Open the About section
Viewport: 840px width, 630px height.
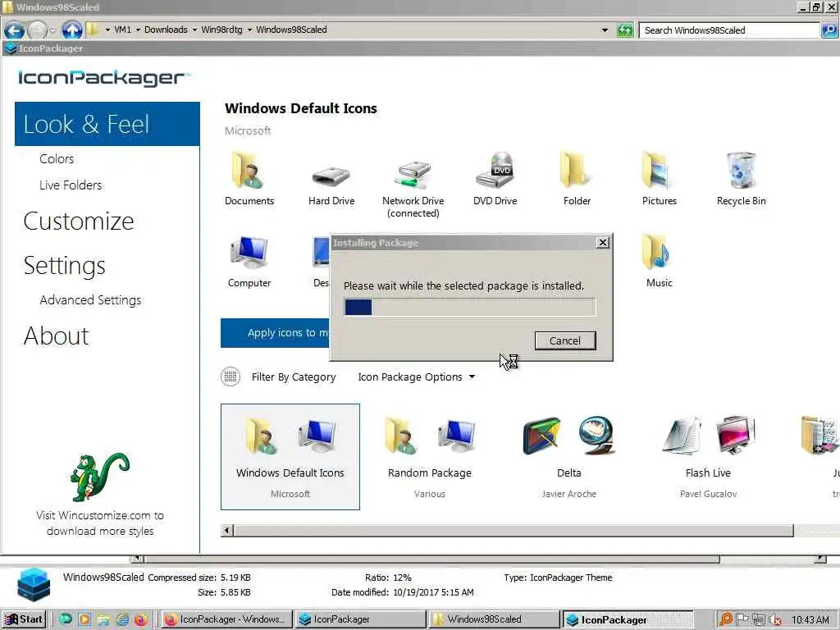pos(57,336)
